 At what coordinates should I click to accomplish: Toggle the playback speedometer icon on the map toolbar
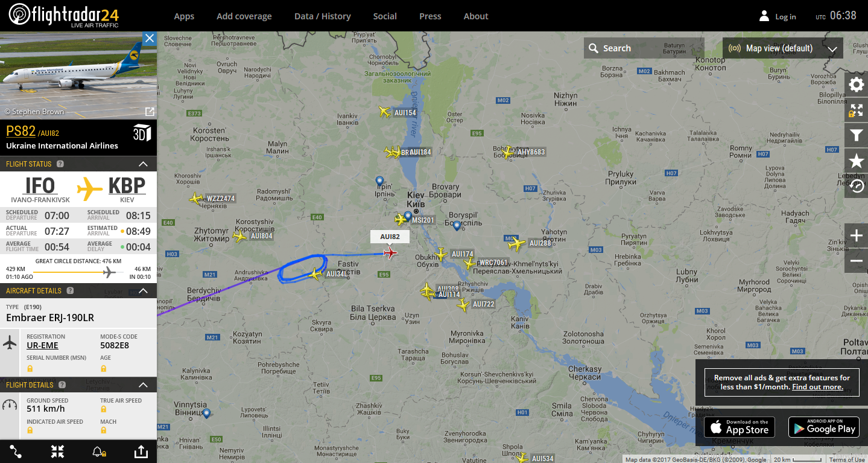pos(856,186)
